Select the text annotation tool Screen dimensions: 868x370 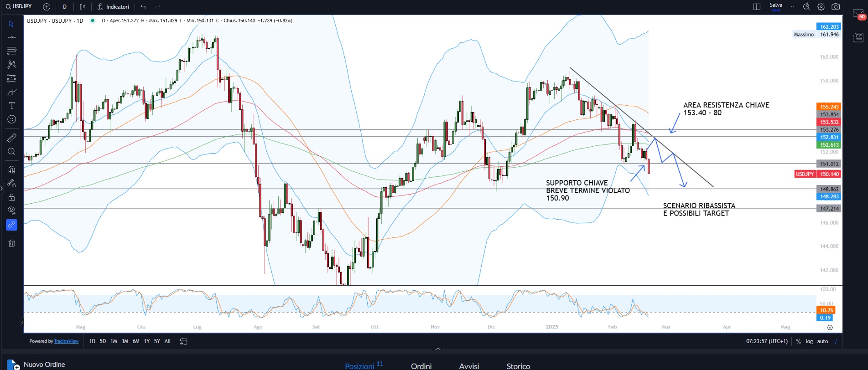point(12,106)
